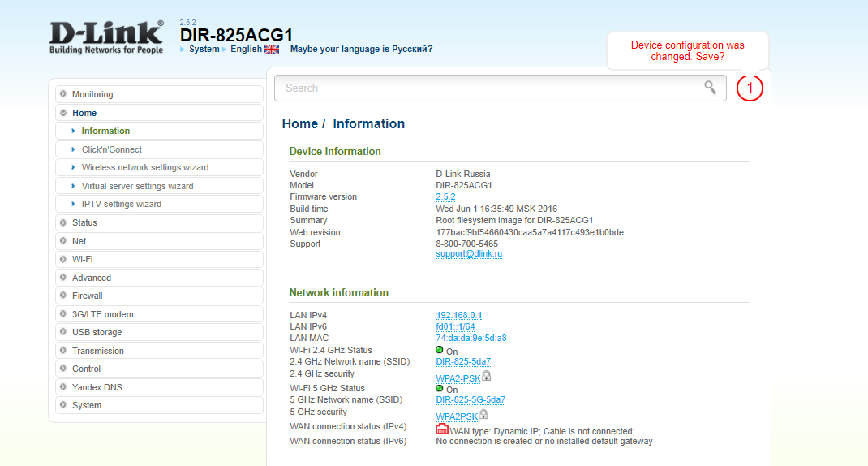This screenshot has width=868, height=466.
Task: Click the green Wi-Fi 5 GHz status indicator
Action: pyautogui.click(x=440, y=388)
